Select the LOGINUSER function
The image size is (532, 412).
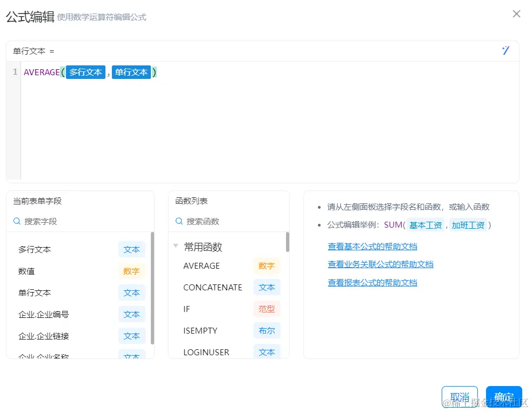coord(207,353)
